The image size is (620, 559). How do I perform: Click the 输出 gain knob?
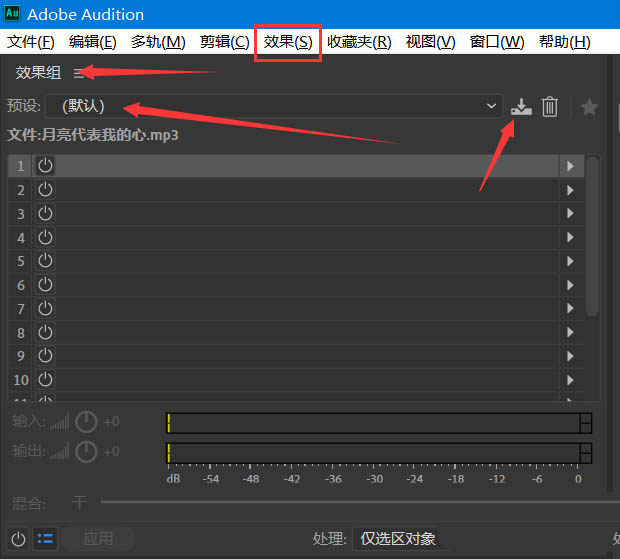pyautogui.click(x=86, y=451)
